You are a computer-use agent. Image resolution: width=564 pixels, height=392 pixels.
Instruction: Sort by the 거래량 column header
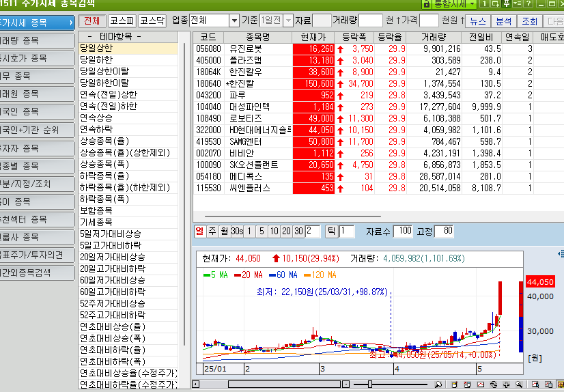tap(434, 37)
